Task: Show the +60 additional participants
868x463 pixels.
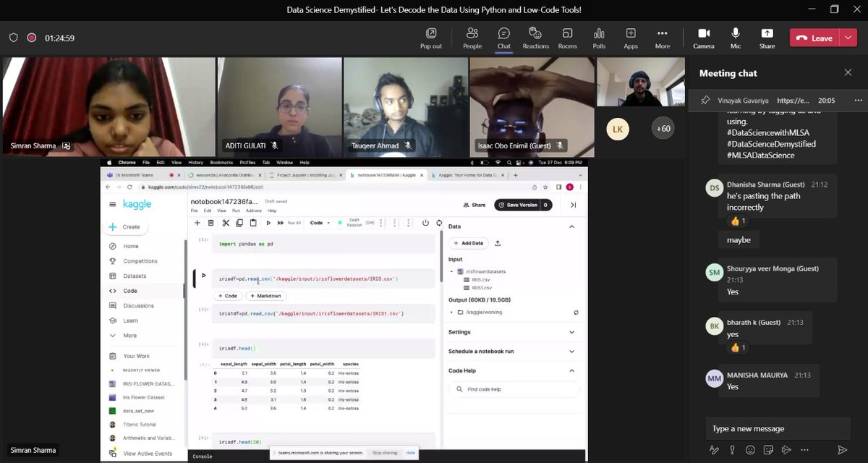Action: (662, 129)
